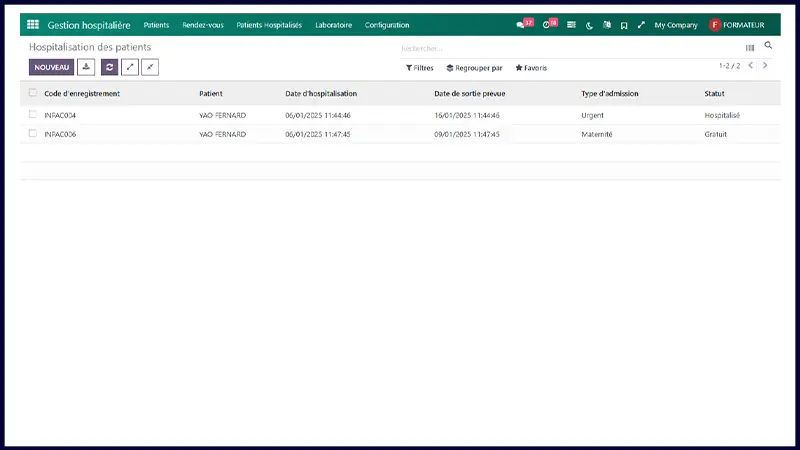Viewport: 800px width, 450px height.
Task: Open the Configuration menu
Action: pyautogui.click(x=387, y=25)
